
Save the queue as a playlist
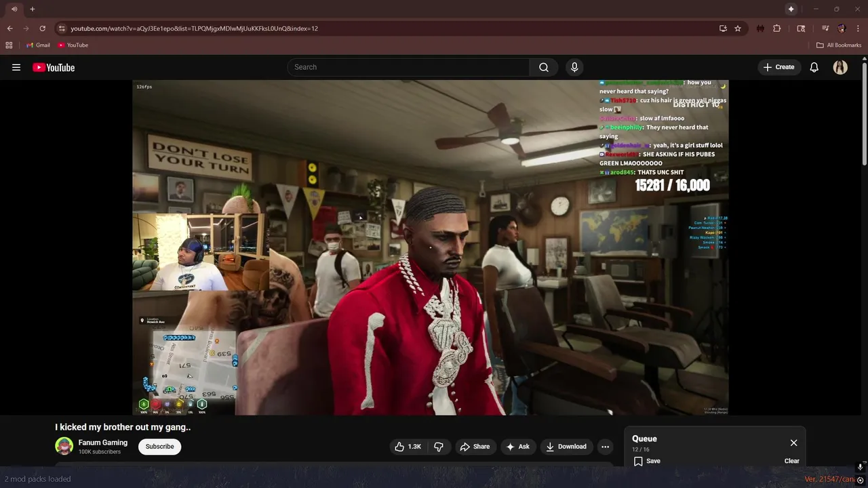647,461
